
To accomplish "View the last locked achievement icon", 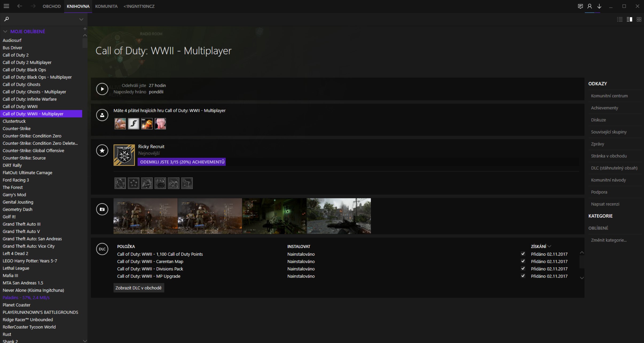I will [187, 183].
